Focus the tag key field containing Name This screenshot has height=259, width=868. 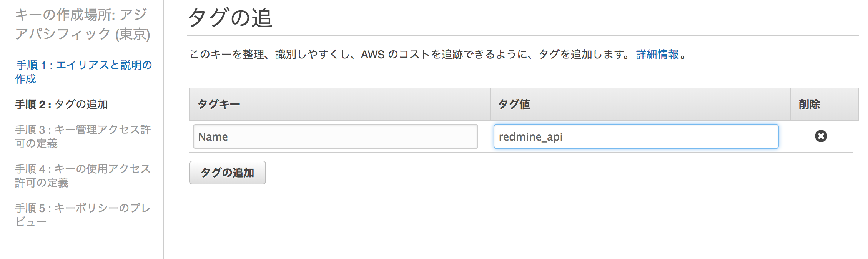335,136
